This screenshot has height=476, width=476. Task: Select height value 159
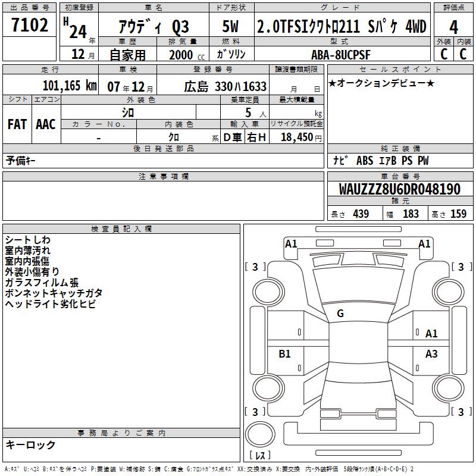point(458,214)
